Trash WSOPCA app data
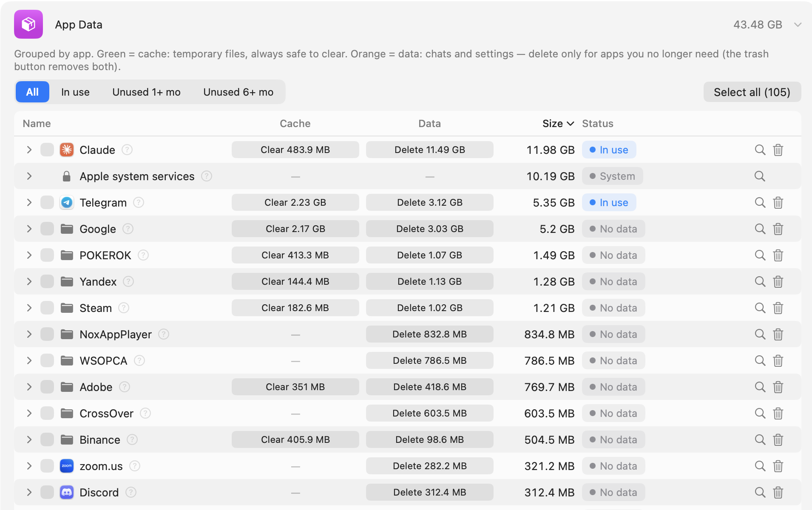812x510 pixels. click(x=778, y=361)
